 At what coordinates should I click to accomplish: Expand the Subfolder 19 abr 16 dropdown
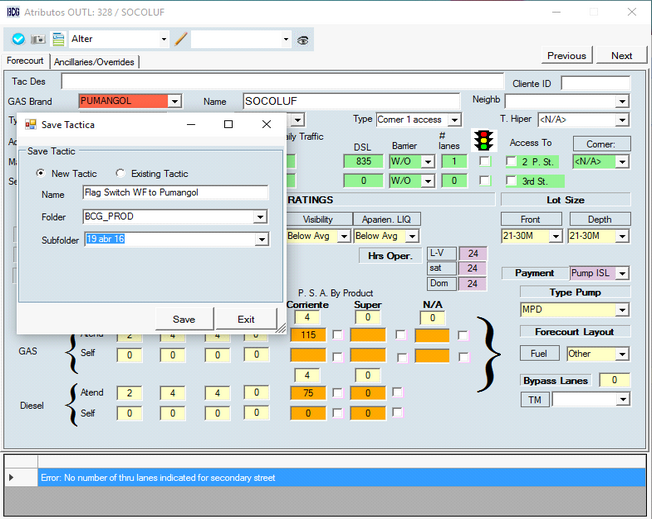(x=262, y=239)
